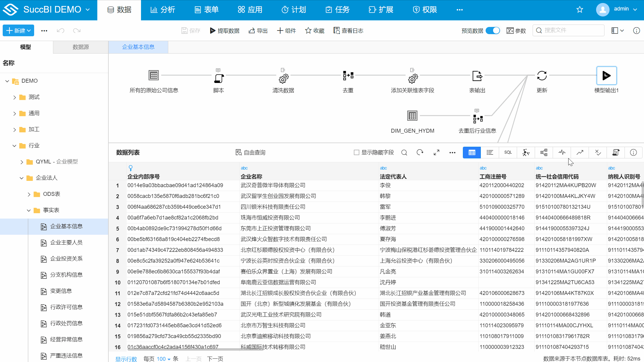
Task: Click the 下一页 link
Action: click(215, 359)
